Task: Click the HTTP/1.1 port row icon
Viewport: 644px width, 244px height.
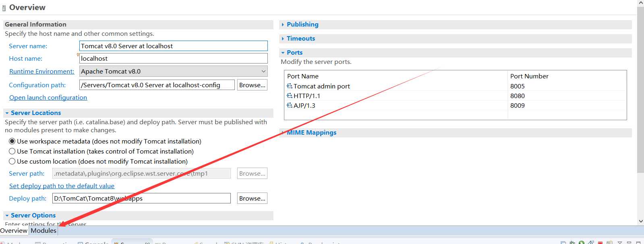Action: [290, 96]
